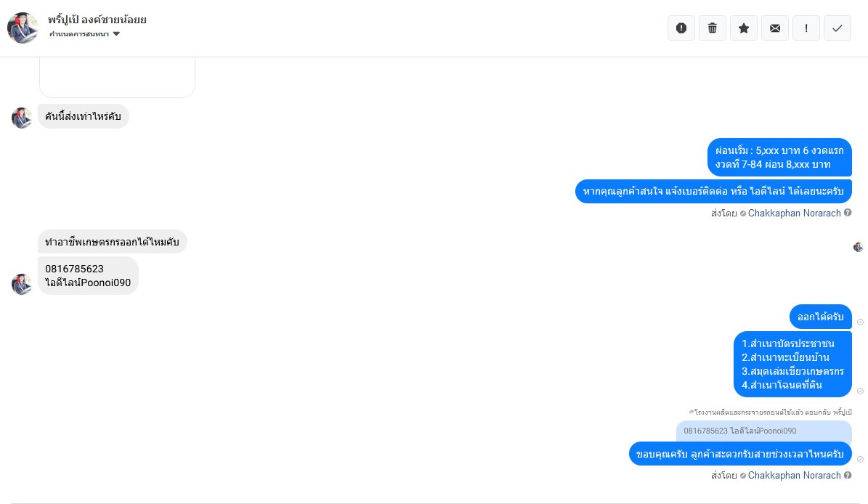Screen dimensions: 868x504
Task: Select the installment price message bubble
Action: click(779, 157)
